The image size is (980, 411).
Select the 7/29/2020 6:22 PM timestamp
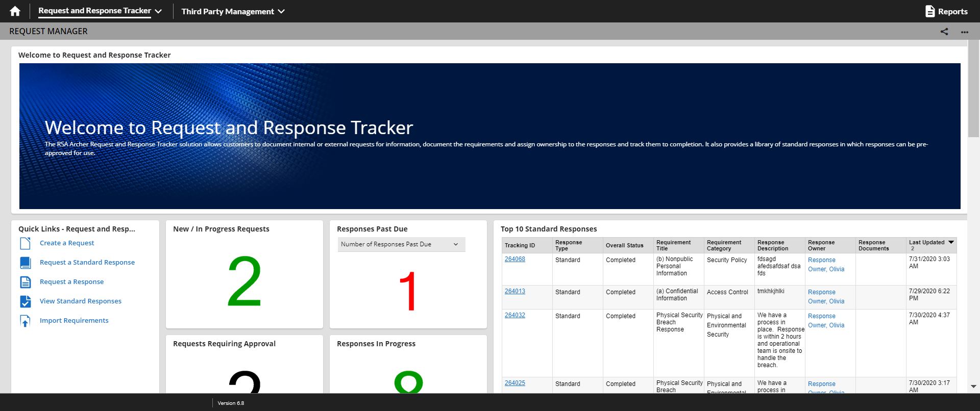(929, 295)
